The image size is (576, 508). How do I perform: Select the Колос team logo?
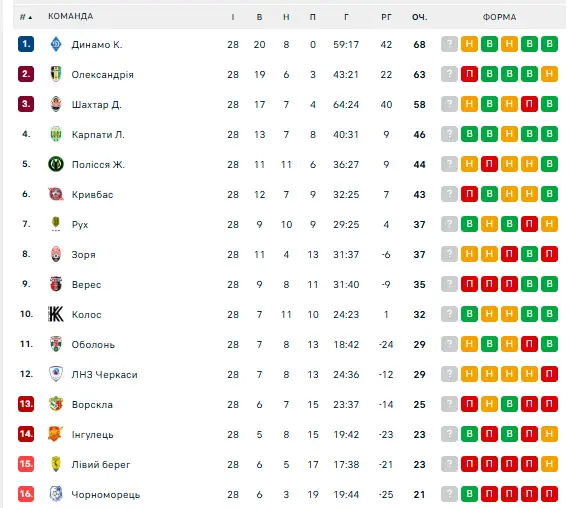tap(56, 314)
